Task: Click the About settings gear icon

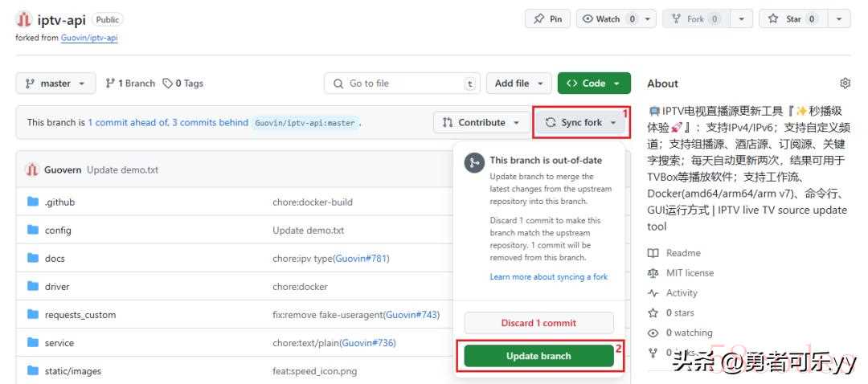Action: (845, 84)
